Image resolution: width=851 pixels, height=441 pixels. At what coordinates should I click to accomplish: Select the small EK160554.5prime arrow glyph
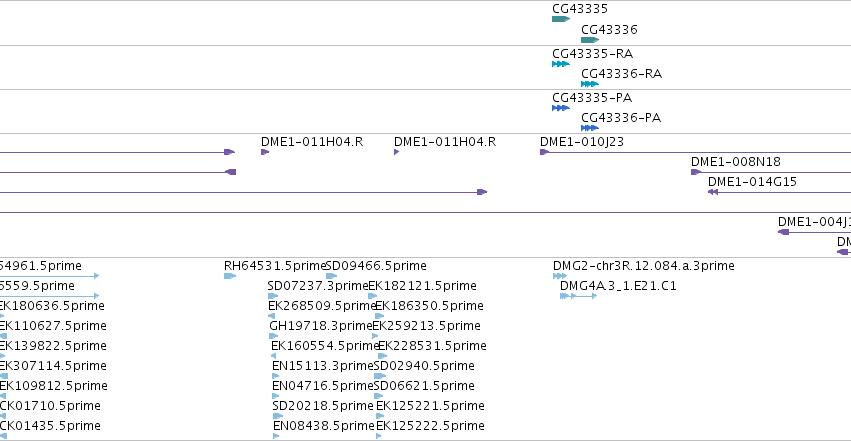click(274, 356)
